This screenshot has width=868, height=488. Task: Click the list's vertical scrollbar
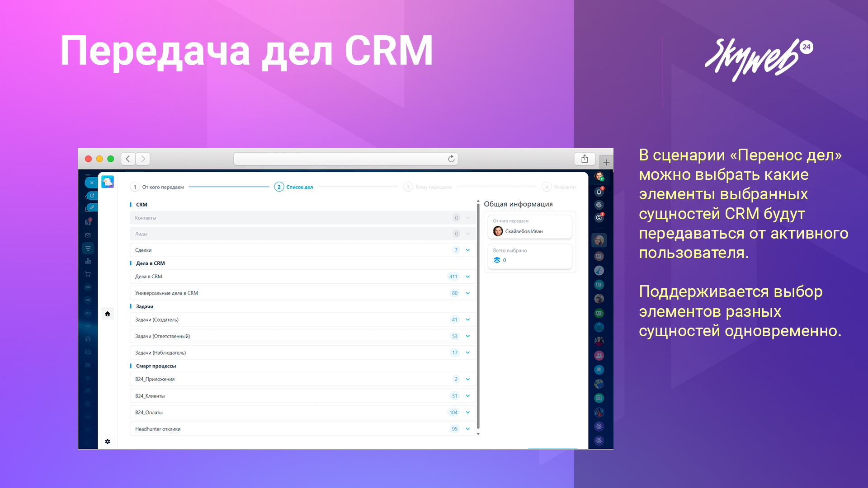478,316
